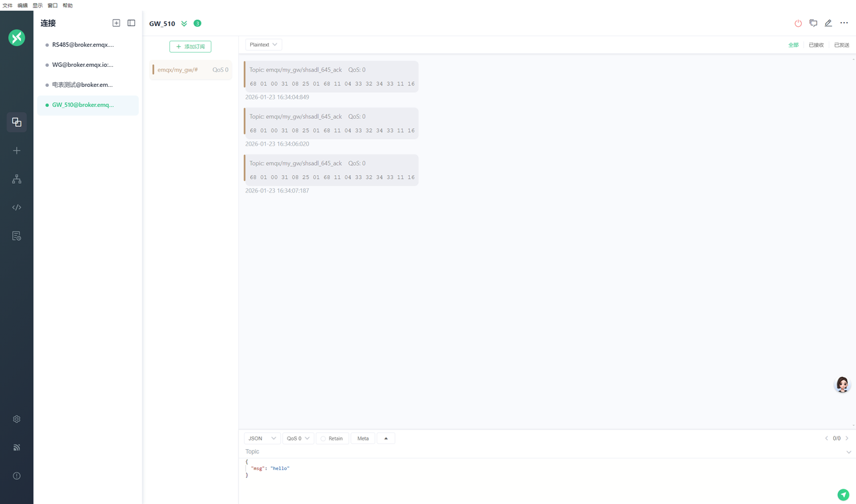This screenshot has width=856, height=504.
Task: Expand the Topic history dropdown chevron
Action: 849,452
